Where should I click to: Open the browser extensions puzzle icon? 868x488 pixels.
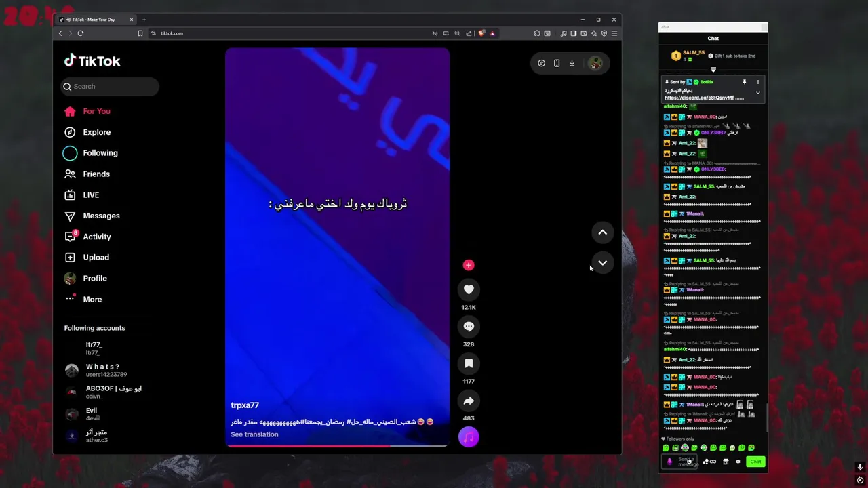(x=537, y=33)
